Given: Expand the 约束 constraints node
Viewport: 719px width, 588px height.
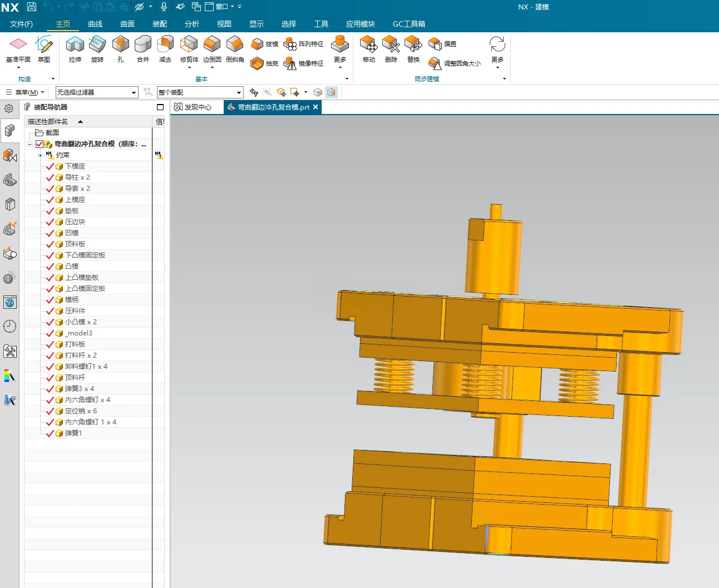Looking at the screenshot, I should (40, 155).
